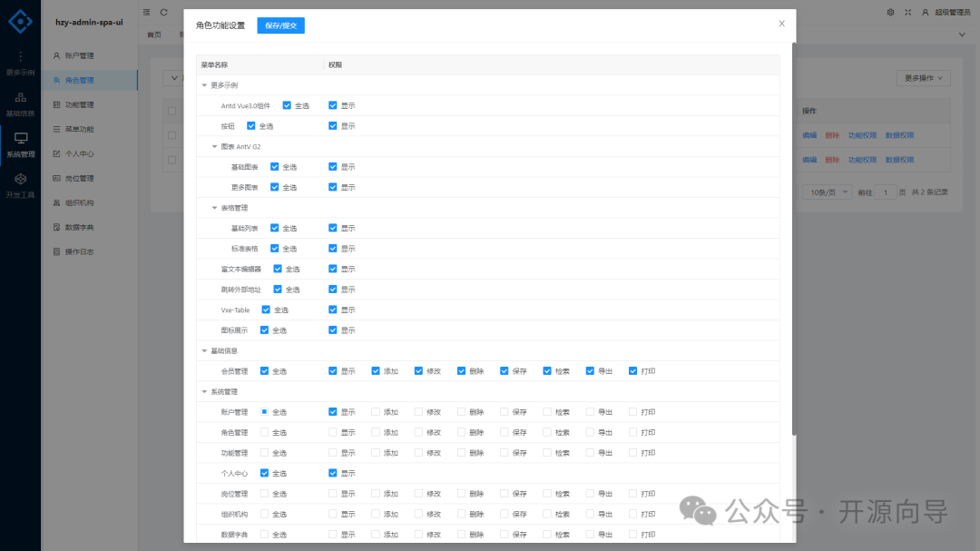Uncheck 全选 for 个人中心

coord(264,473)
